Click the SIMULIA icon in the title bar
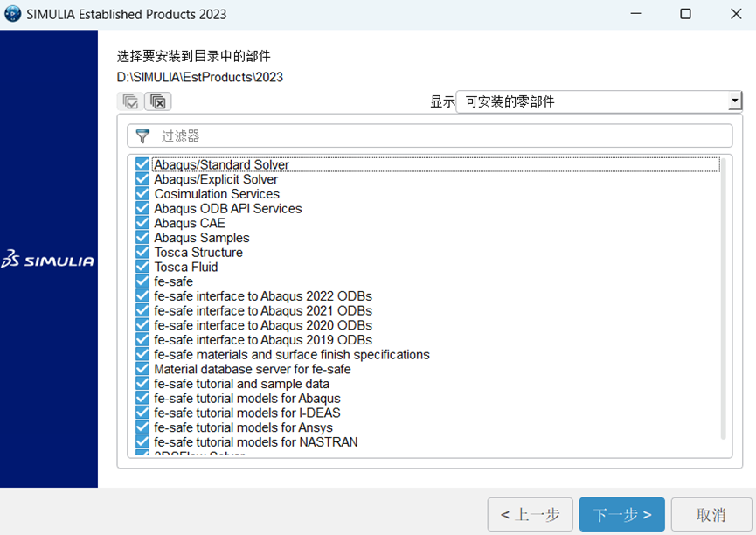 point(12,14)
